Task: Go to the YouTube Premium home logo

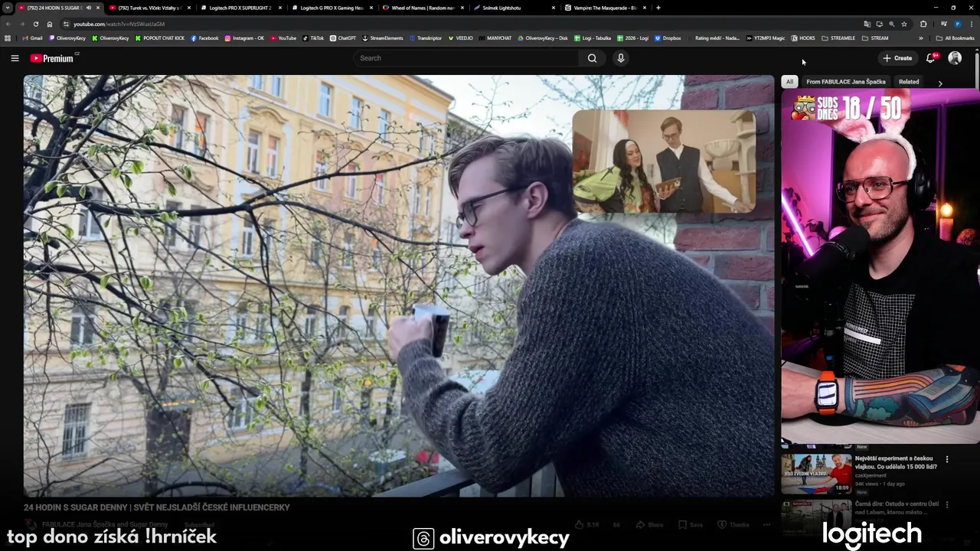Action: pyautogui.click(x=52, y=58)
